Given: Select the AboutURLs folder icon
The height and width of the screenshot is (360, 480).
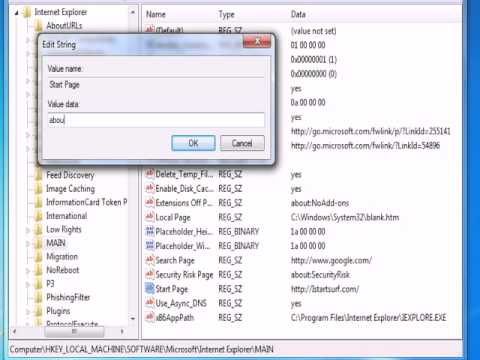Looking at the screenshot, I should coord(39,26).
